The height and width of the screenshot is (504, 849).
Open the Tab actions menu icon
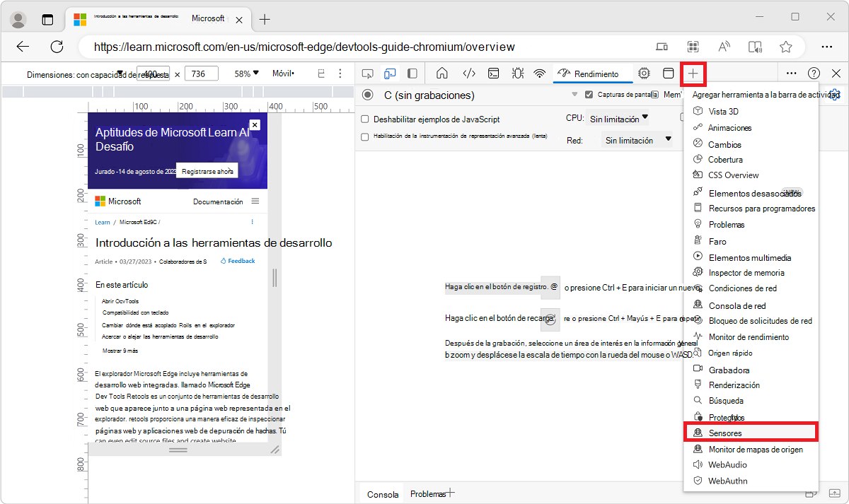pyautogui.click(x=47, y=19)
